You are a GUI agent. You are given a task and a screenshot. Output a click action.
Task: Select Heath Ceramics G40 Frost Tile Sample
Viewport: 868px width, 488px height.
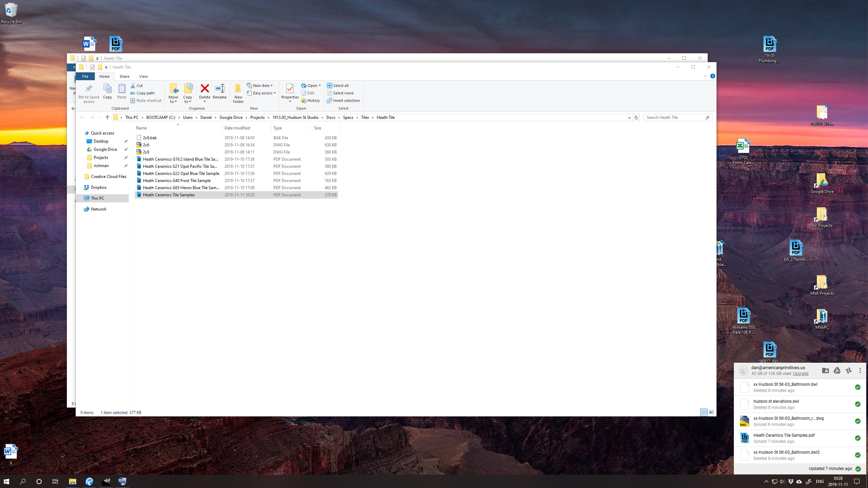(x=236, y=181)
